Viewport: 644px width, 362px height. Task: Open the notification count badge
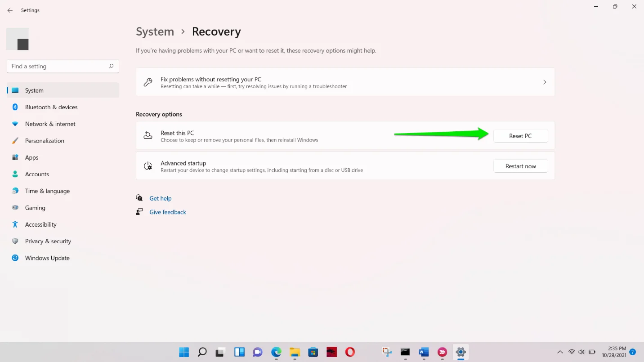633,352
